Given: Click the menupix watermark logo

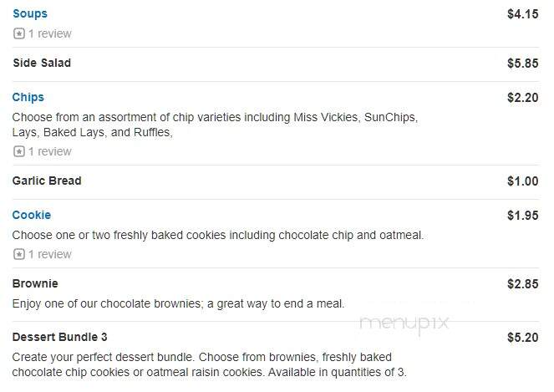Looking at the screenshot, I should (x=404, y=323).
